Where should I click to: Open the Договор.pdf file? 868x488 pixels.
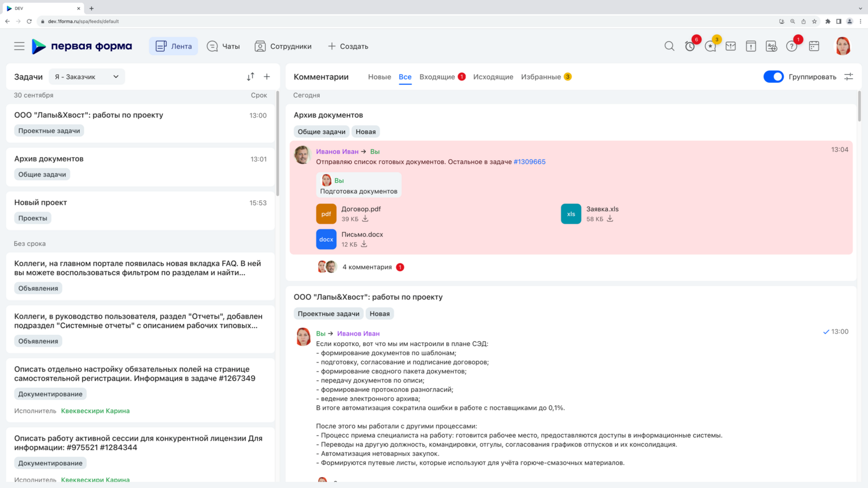tap(361, 209)
